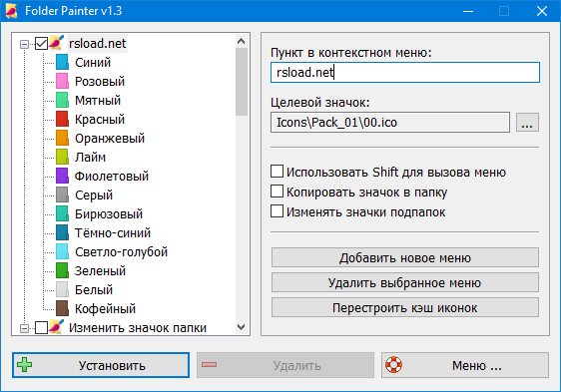Click Перестроить кэш иконок
Image resolution: width=561 pixels, height=392 pixels.
tap(405, 307)
